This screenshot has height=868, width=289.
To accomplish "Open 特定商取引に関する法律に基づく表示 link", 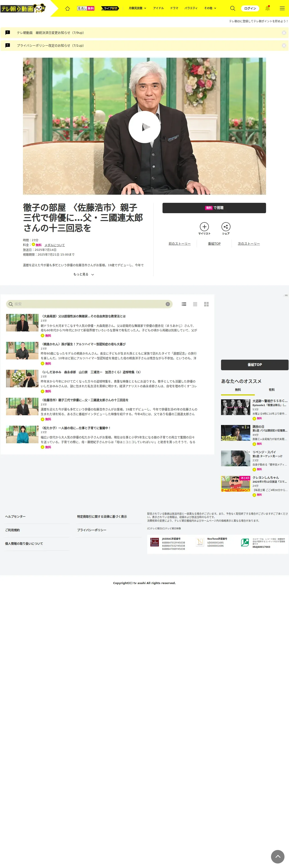I will 102,516.
